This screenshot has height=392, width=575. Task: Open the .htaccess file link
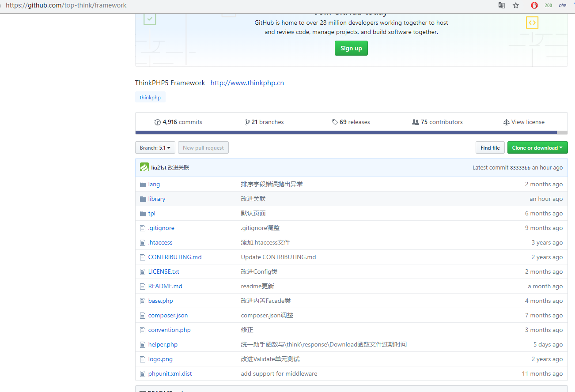click(160, 243)
